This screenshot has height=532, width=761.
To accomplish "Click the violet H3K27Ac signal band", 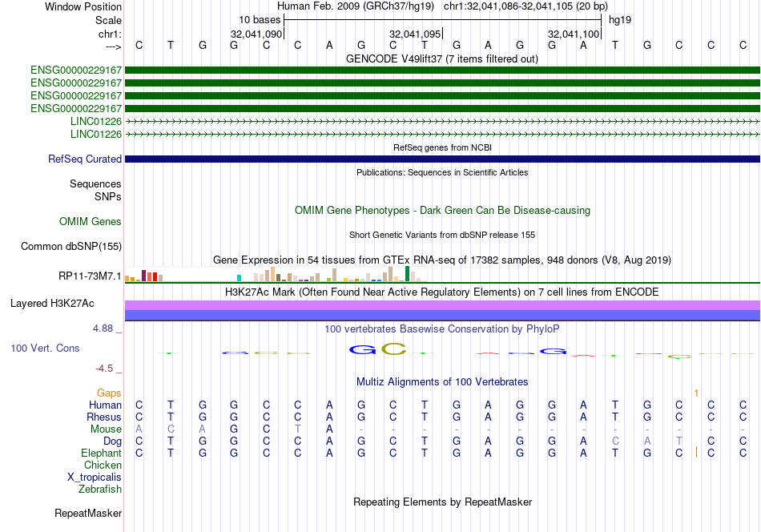I will [442, 305].
